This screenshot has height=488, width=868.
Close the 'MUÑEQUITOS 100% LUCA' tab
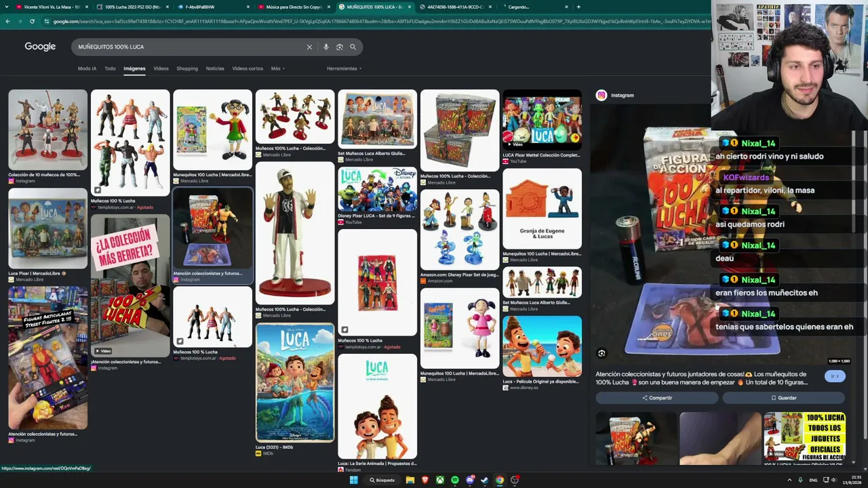(x=409, y=7)
